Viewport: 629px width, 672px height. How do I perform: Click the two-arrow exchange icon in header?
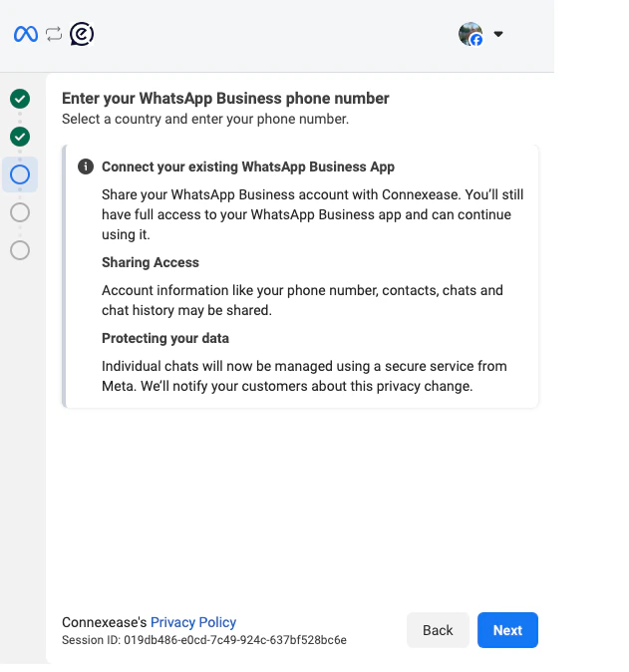tap(54, 34)
